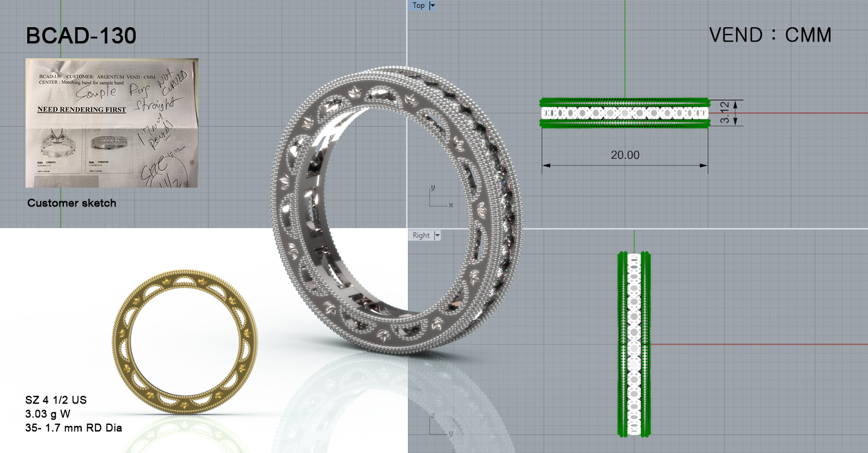Expand the Right viewport menu arrow
This screenshot has height=453, width=868.
coord(437,235)
